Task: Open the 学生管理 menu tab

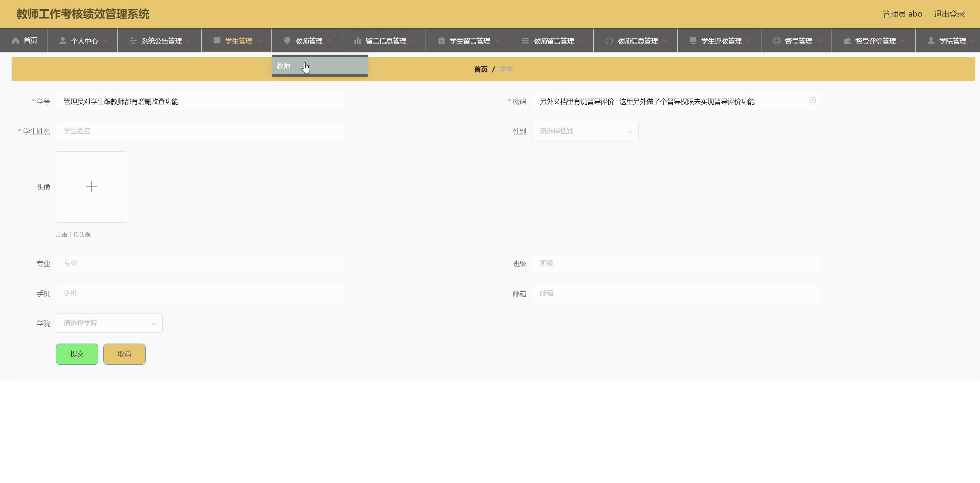Action: tap(238, 41)
